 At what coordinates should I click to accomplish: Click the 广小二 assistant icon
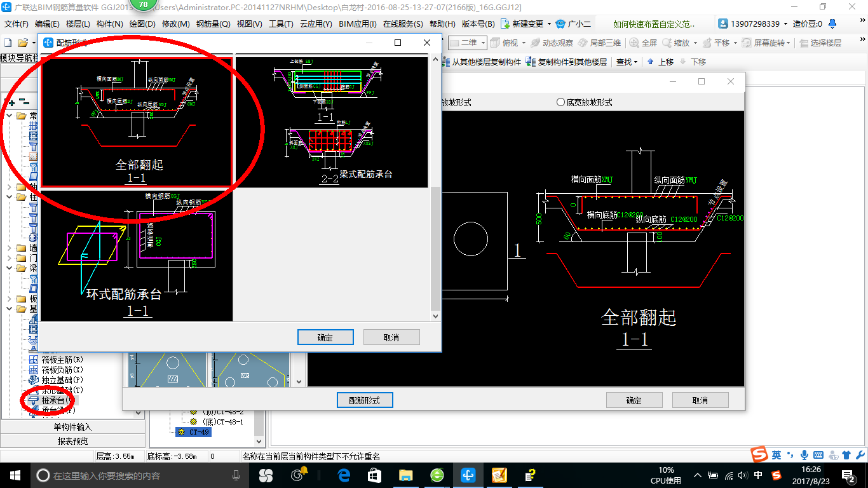[x=560, y=24]
